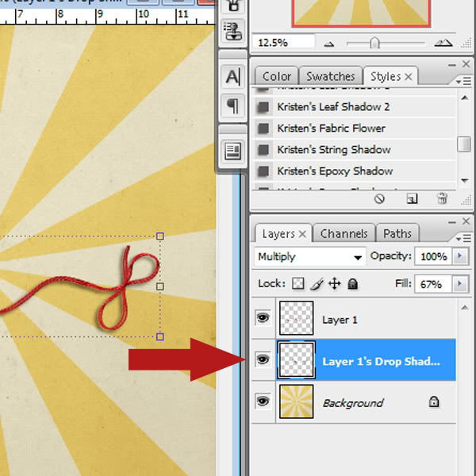Click the Clear Style icon
476x476 pixels.
(379, 199)
